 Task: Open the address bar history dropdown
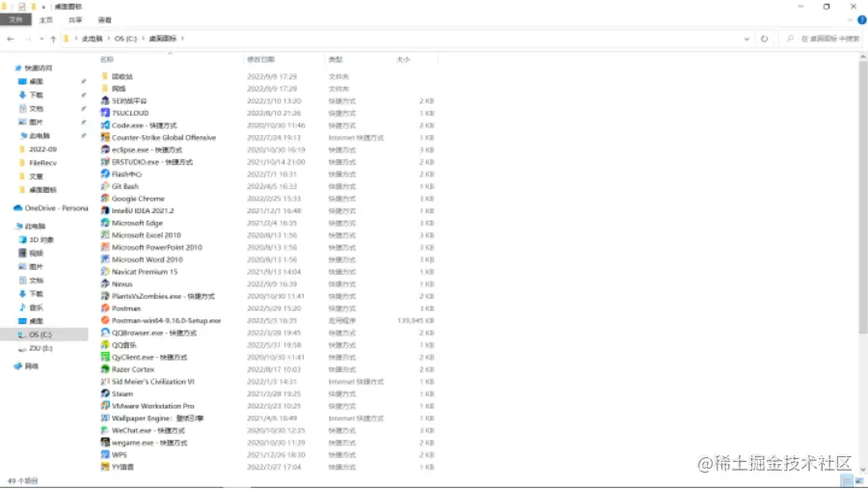pos(746,39)
